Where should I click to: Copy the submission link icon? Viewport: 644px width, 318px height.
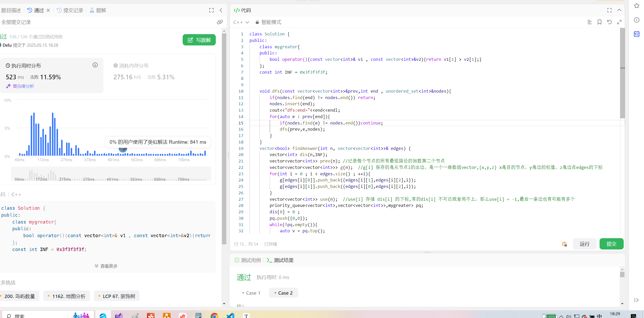point(220,22)
